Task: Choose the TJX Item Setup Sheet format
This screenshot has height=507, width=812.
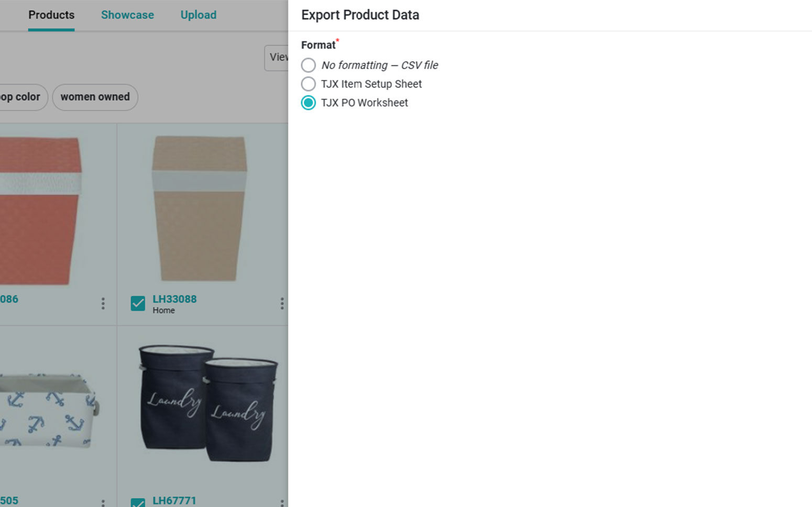Action: click(x=309, y=84)
